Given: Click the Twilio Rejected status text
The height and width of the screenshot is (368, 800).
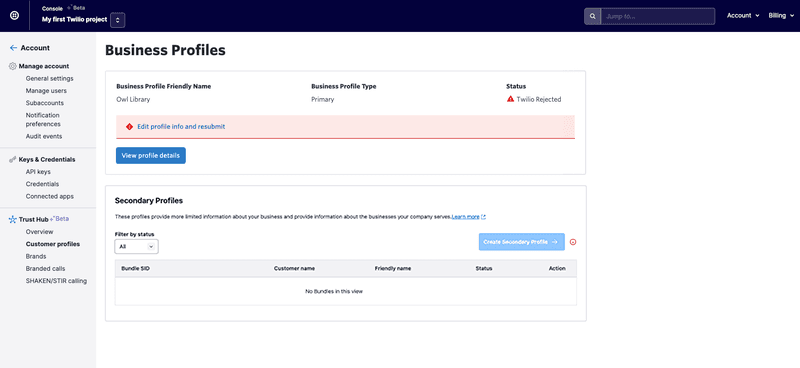Looking at the screenshot, I should point(539,100).
